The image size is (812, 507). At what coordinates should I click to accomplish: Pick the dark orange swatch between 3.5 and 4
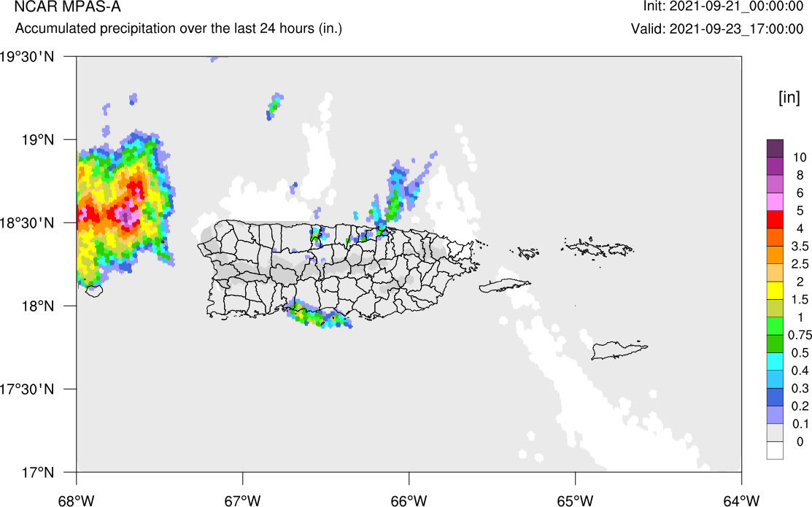pos(775,237)
